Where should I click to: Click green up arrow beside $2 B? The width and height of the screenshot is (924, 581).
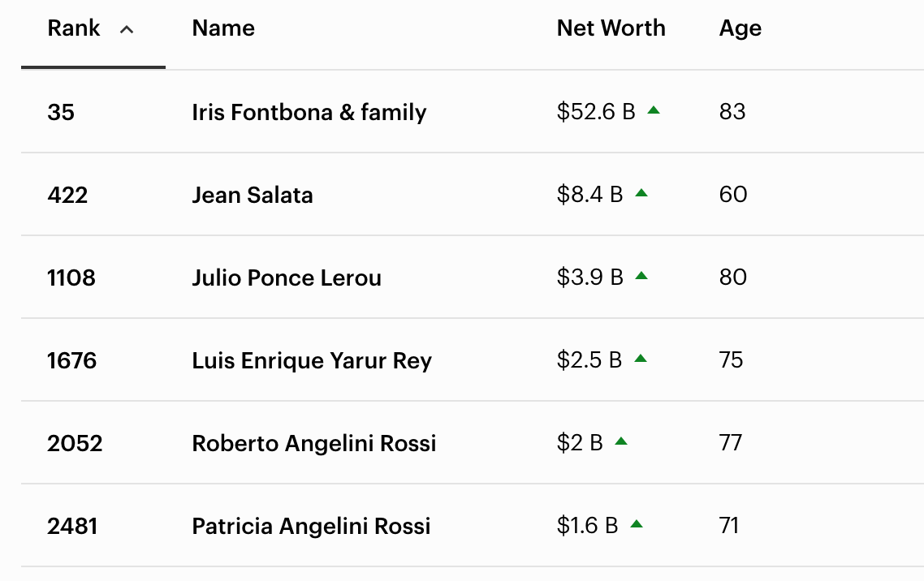621,441
